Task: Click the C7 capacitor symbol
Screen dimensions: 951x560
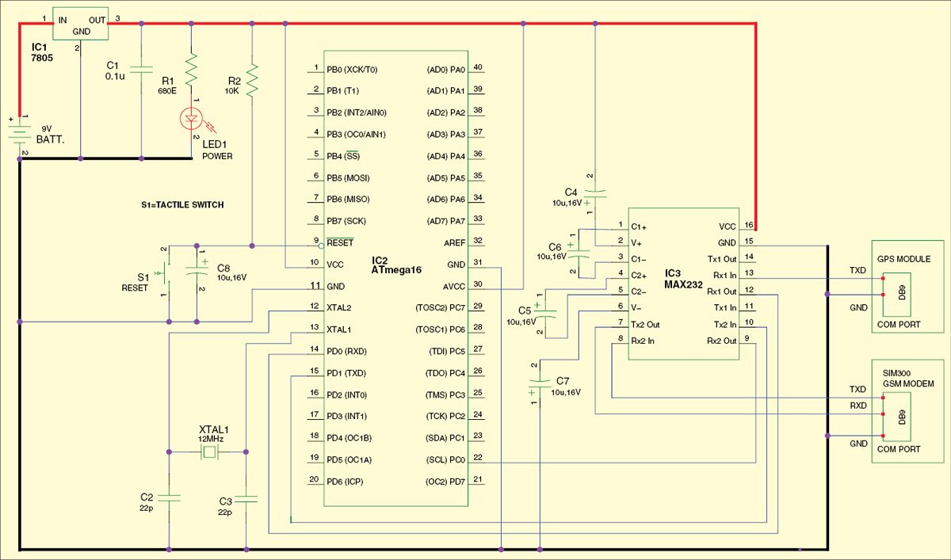Action: coord(540,383)
